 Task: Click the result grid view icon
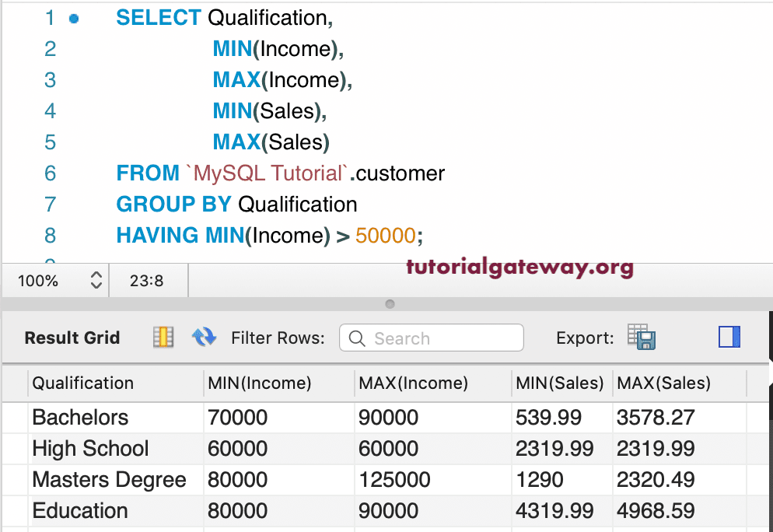point(163,338)
